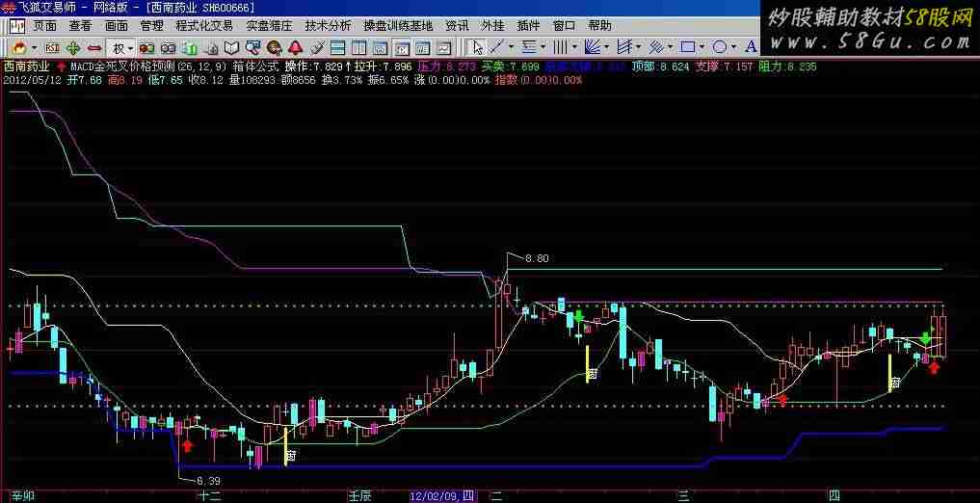The width and height of the screenshot is (980, 503).
Task: Click the 壬辰 year marker on timeline
Action: click(360, 496)
